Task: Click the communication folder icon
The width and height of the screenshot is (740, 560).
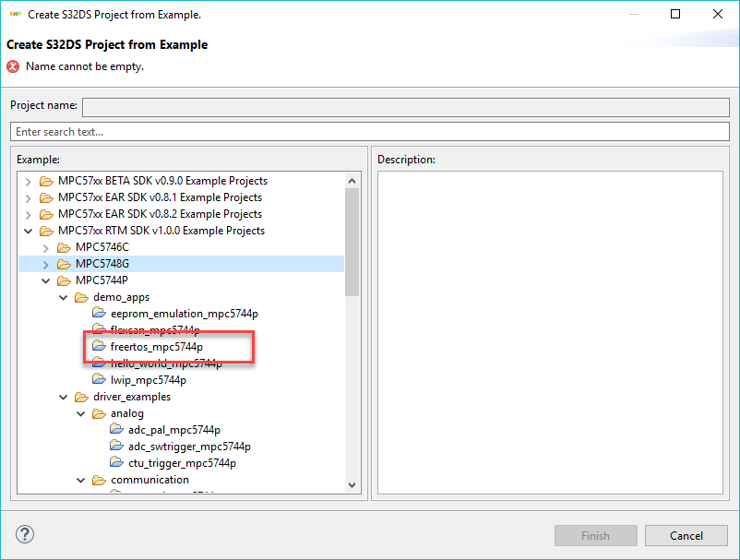Action: 99,480
